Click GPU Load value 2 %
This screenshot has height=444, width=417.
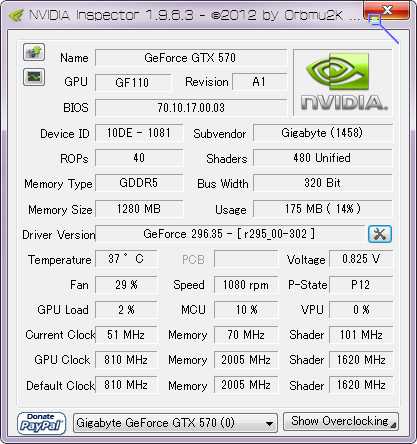126,310
